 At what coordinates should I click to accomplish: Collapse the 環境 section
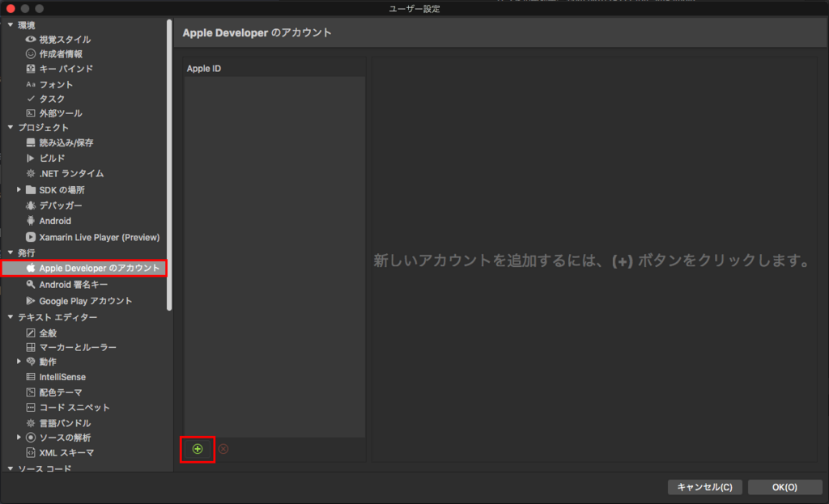click(x=11, y=25)
